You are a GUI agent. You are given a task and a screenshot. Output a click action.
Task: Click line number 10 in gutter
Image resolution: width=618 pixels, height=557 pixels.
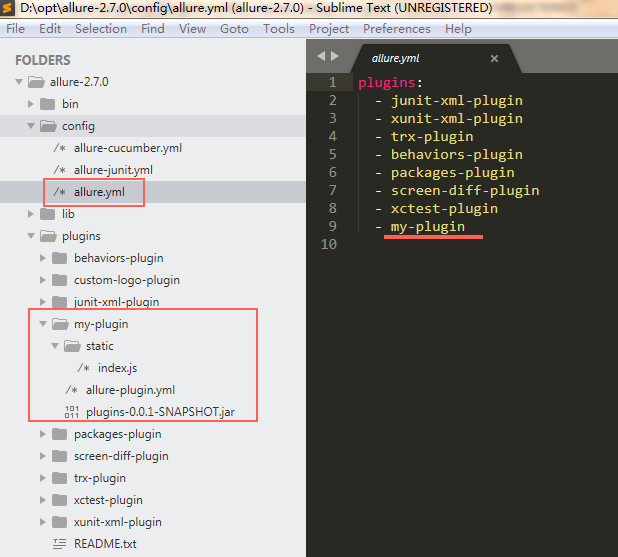pyautogui.click(x=329, y=244)
